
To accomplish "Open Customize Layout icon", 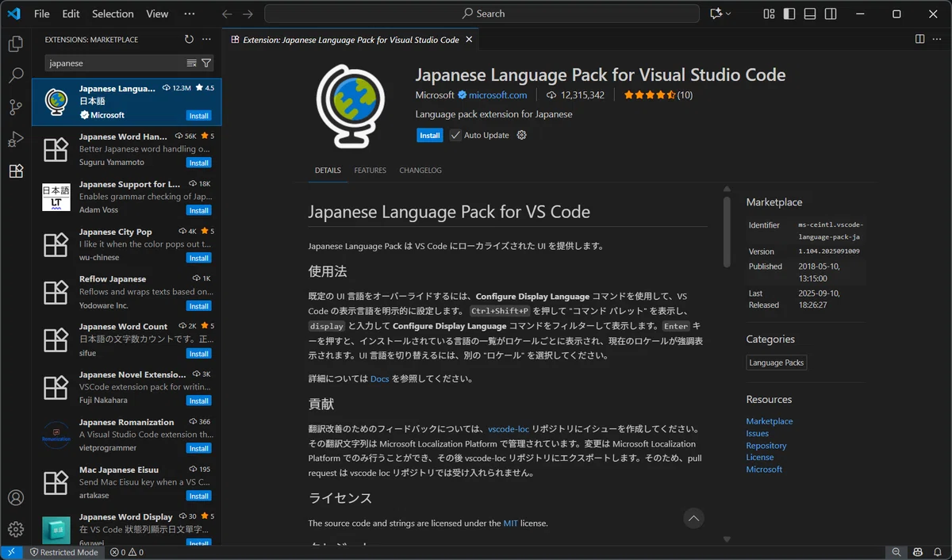I will [x=769, y=13].
